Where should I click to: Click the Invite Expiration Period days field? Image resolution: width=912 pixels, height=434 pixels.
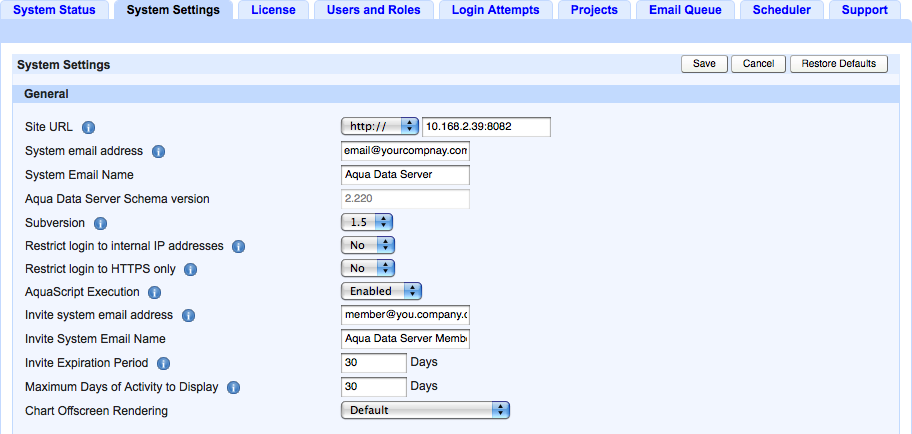click(373, 362)
